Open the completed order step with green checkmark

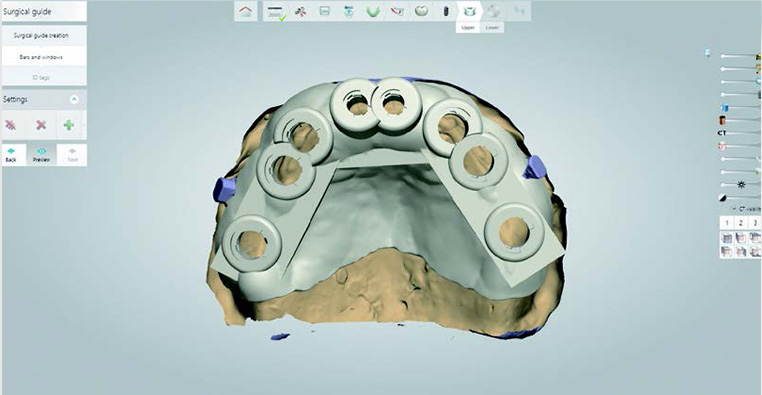[x=276, y=12]
